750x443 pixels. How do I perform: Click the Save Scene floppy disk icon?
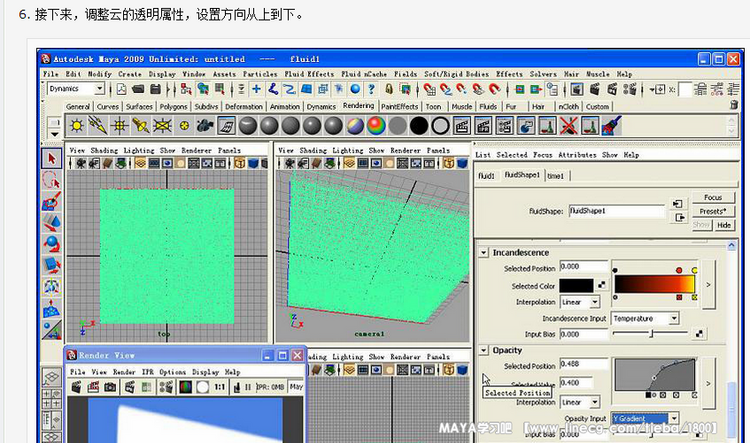coord(155,89)
